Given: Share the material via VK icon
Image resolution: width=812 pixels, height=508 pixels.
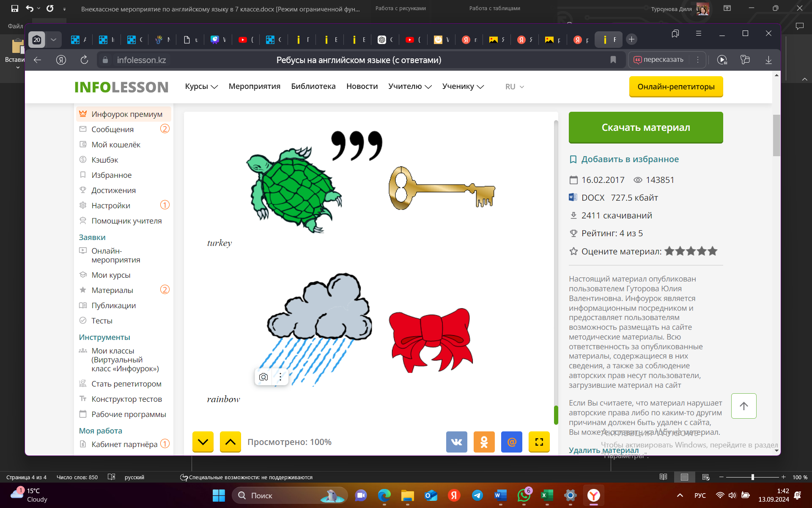Looking at the screenshot, I should pos(456,442).
